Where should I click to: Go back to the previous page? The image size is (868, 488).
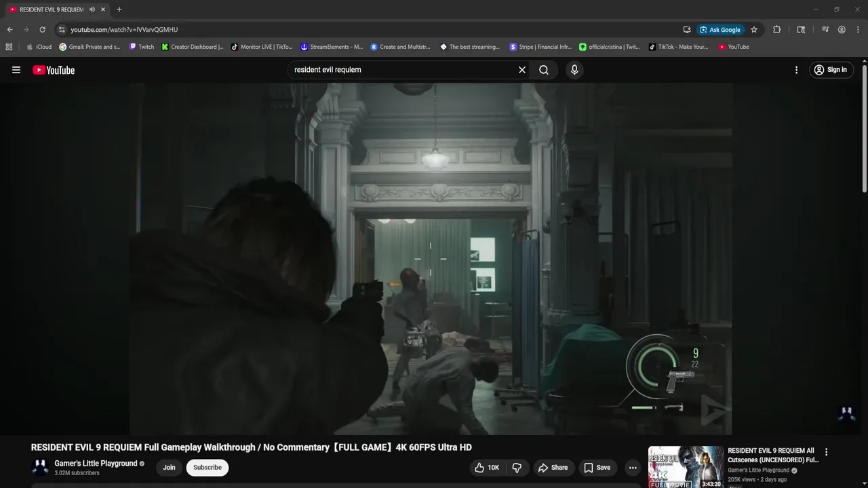[x=9, y=30]
